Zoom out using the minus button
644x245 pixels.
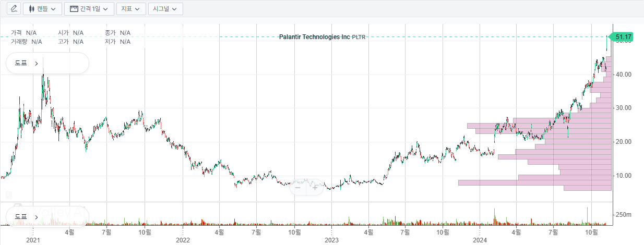297,188
